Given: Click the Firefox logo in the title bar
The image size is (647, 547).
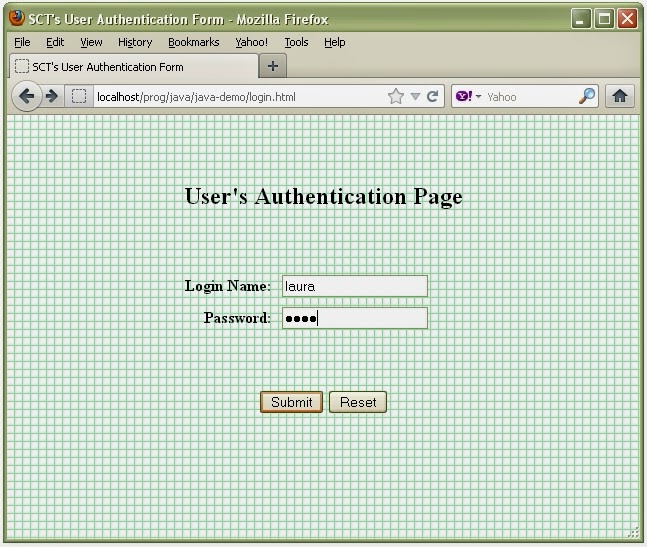Looking at the screenshot, I should tap(17, 18).
